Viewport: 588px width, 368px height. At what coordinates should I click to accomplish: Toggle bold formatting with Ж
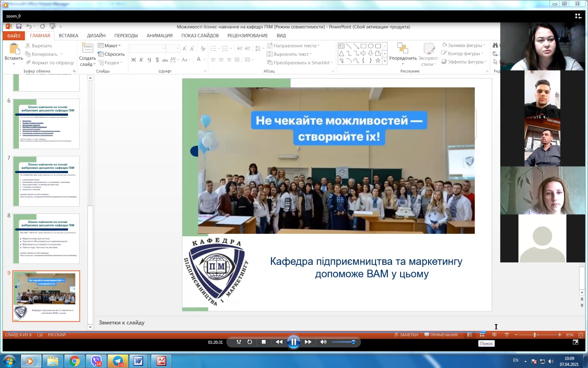(x=133, y=60)
